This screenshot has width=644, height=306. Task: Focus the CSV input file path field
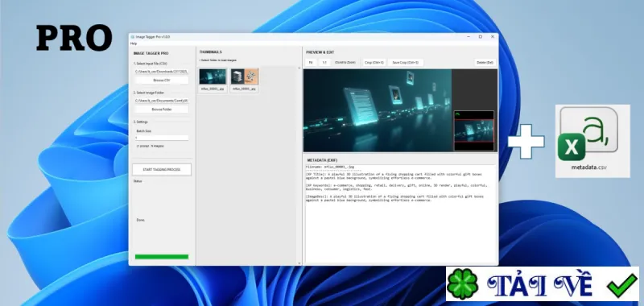pos(162,72)
